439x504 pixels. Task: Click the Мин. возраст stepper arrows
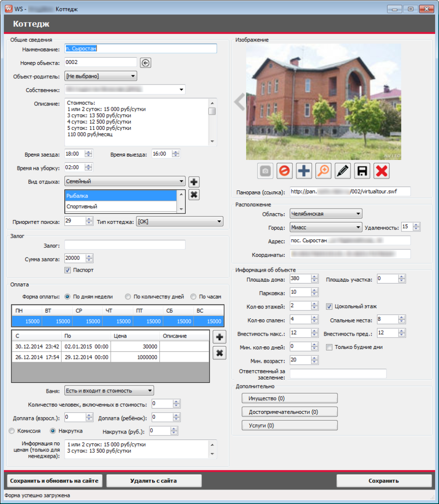click(x=314, y=360)
